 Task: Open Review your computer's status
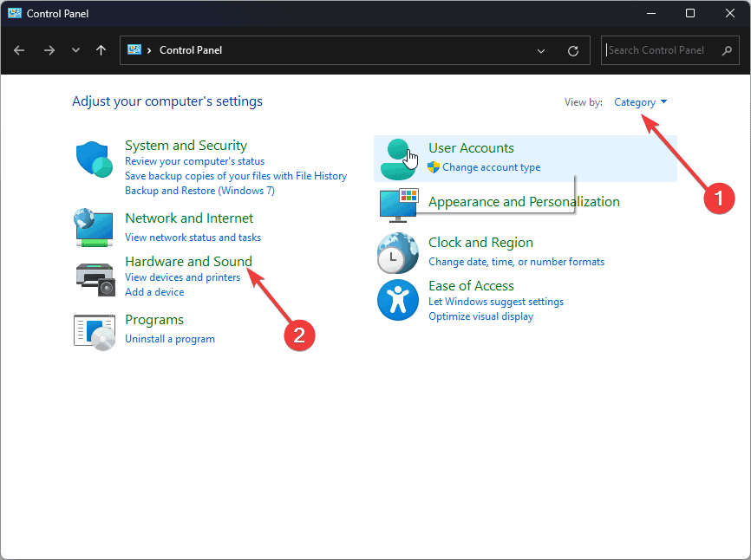click(194, 161)
